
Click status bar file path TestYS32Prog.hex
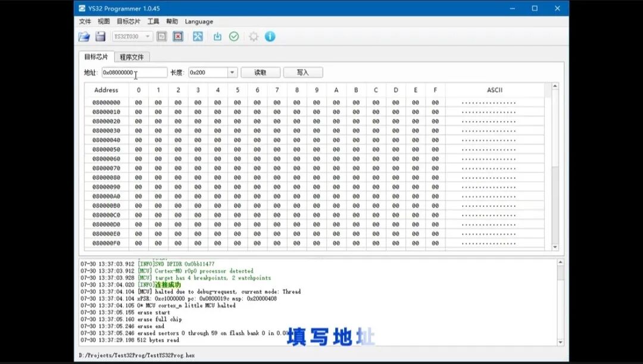point(136,356)
